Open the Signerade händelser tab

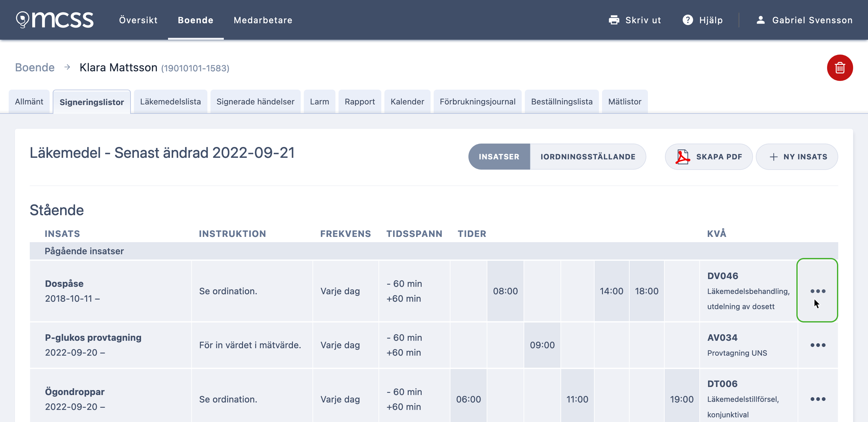point(255,101)
